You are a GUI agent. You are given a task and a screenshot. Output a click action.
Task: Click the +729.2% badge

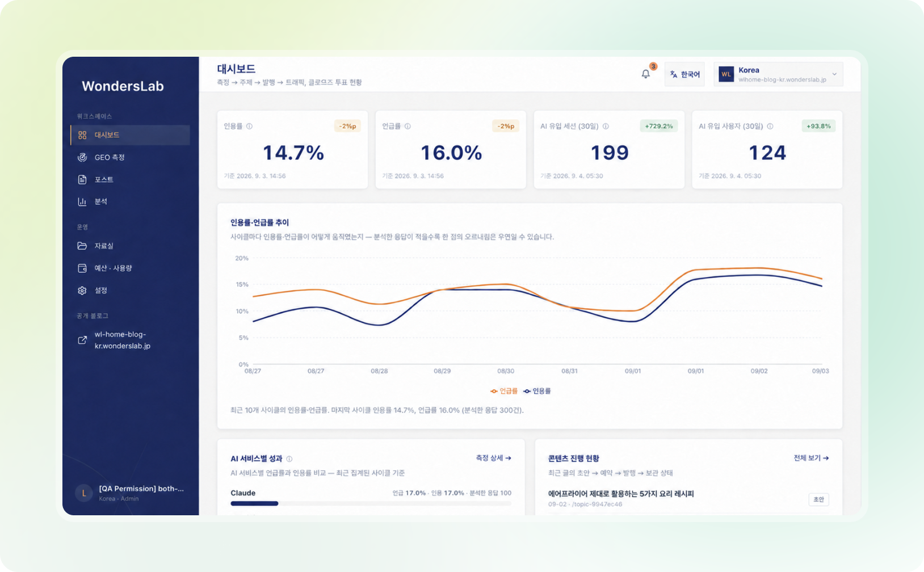(x=659, y=126)
